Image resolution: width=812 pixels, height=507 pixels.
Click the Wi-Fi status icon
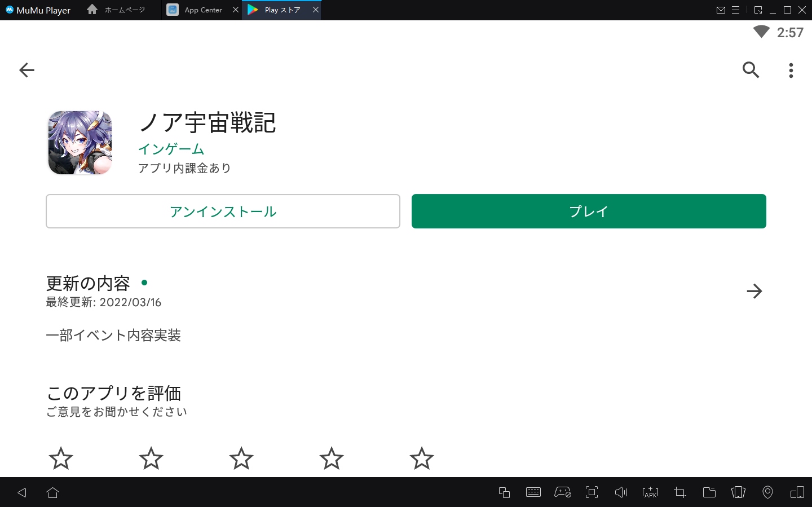761,32
